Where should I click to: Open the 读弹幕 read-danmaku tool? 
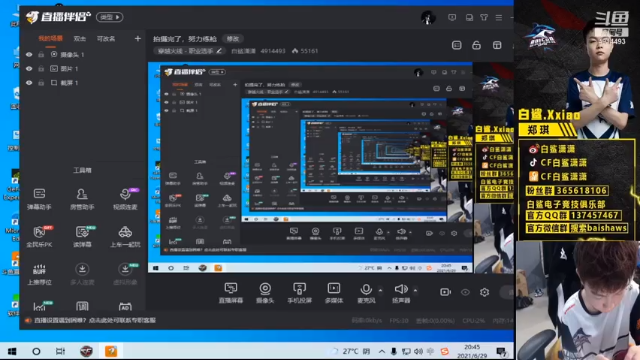pyautogui.click(x=82, y=236)
